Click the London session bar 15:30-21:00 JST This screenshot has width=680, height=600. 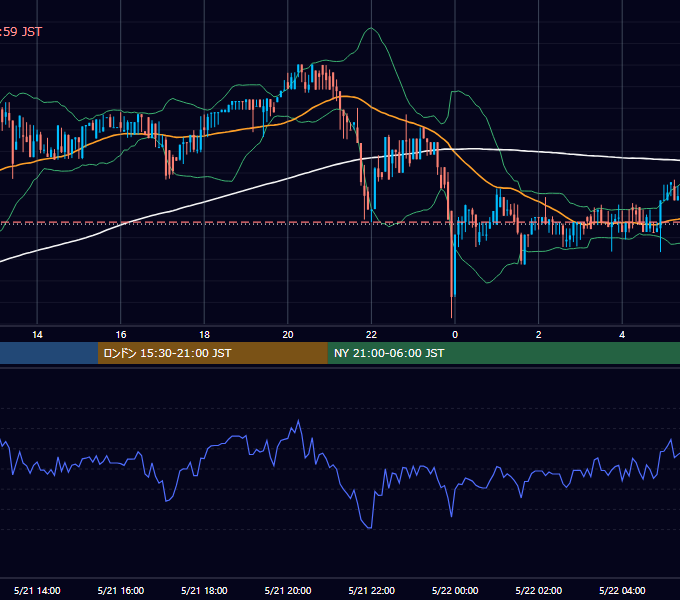click(x=212, y=353)
